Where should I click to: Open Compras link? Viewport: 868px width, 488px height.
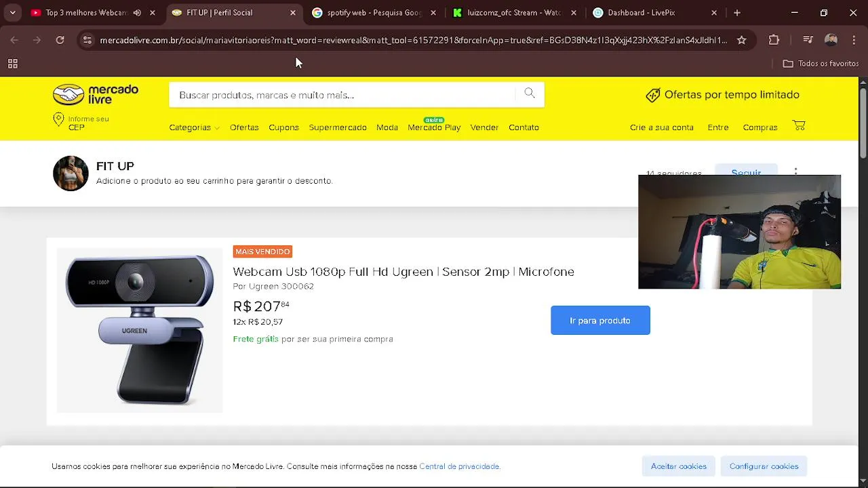point(760,127)
